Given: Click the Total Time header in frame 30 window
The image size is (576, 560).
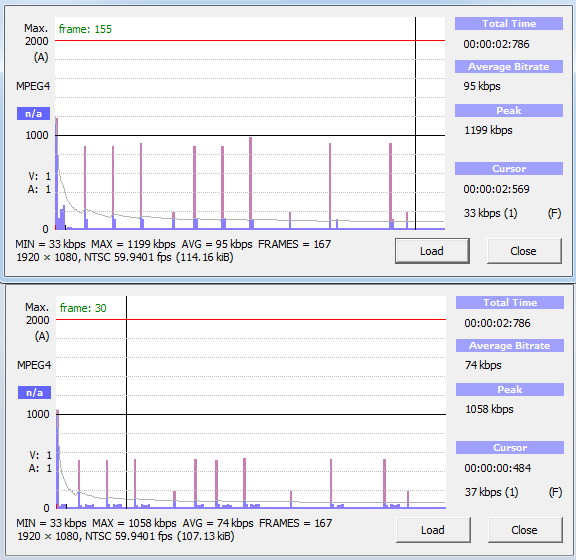Looking at the screenshot, I should tap(510, 302).
